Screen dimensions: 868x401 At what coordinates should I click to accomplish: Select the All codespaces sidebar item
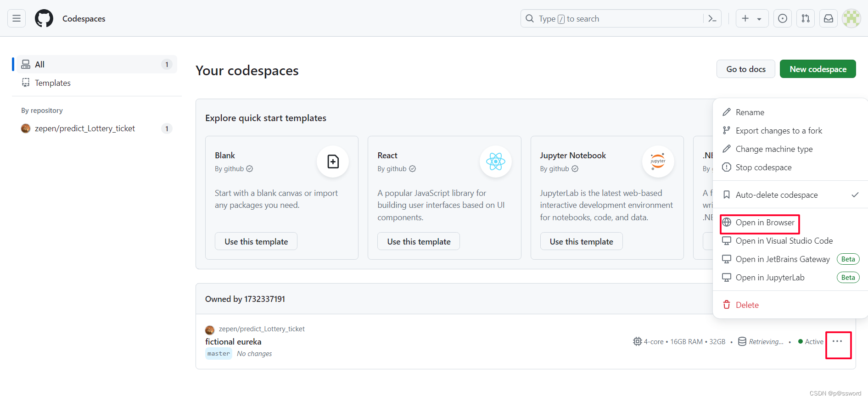coord(97,64)
